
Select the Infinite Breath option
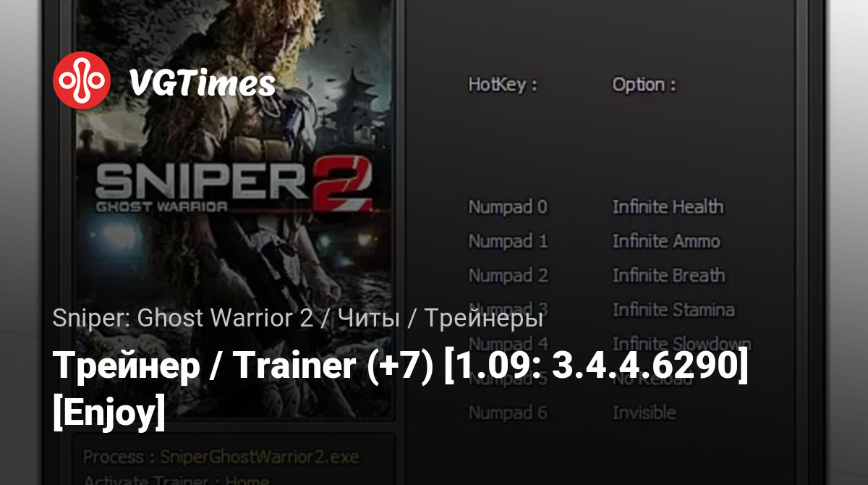click(x=668, y=276)
